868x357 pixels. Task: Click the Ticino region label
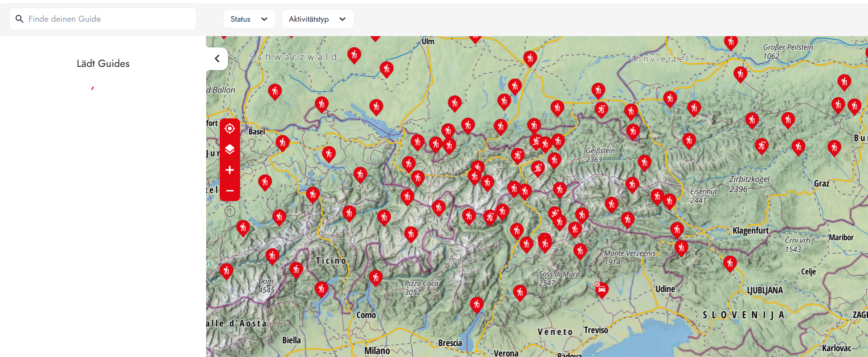(331, 261)
